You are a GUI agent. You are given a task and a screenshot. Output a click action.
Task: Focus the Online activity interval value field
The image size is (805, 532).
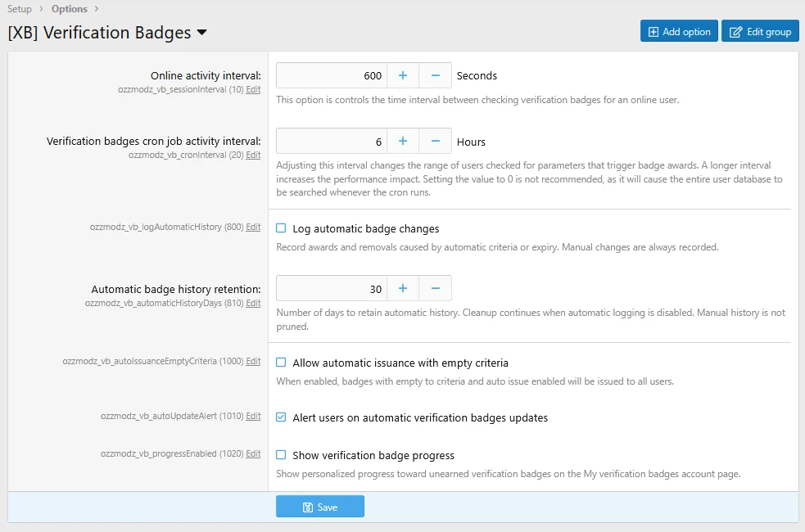tap(332, 75)
